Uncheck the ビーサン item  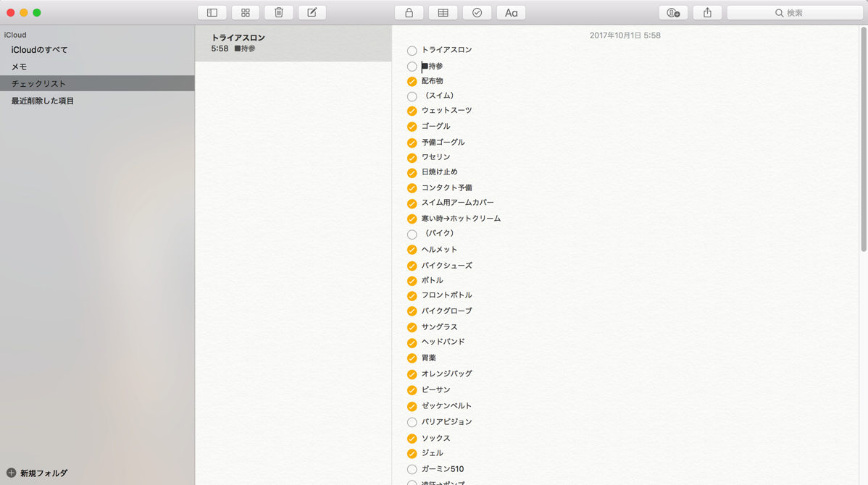point(412,390)
